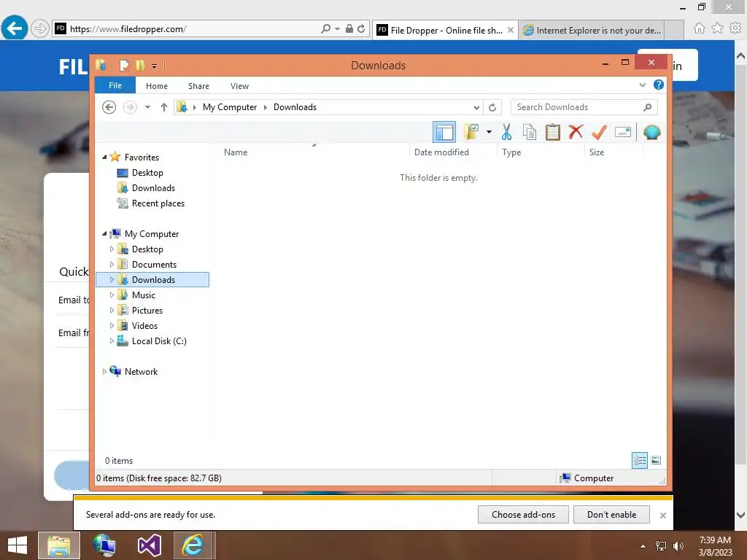
Task: Open Windows Start button
Action: [x=18, y=545]
